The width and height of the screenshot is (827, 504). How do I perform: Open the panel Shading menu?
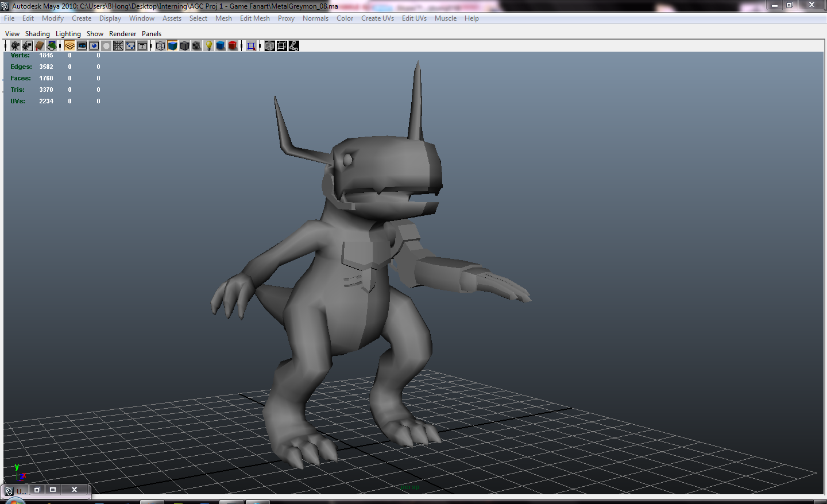click(37, 34)
